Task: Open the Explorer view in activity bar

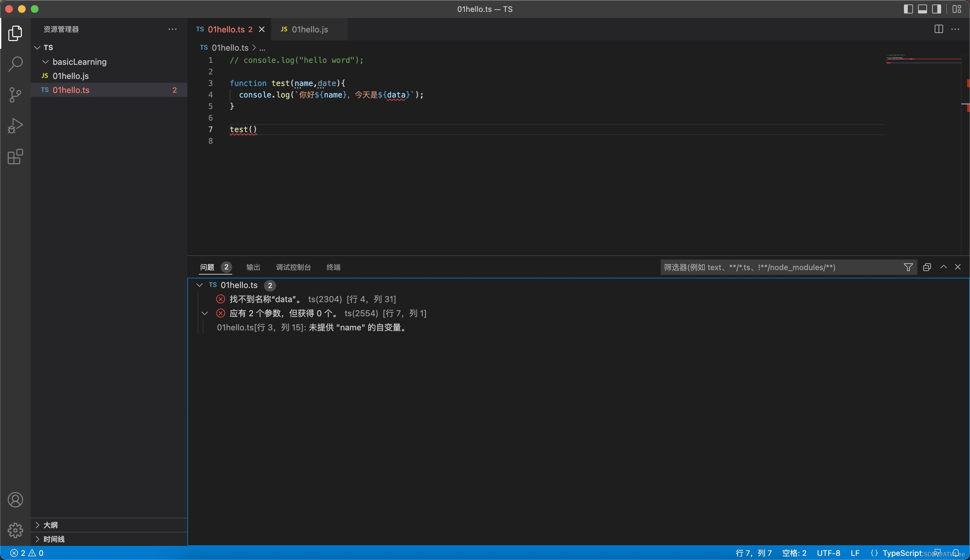Action: pyautogui.click(x=15, y=33)
